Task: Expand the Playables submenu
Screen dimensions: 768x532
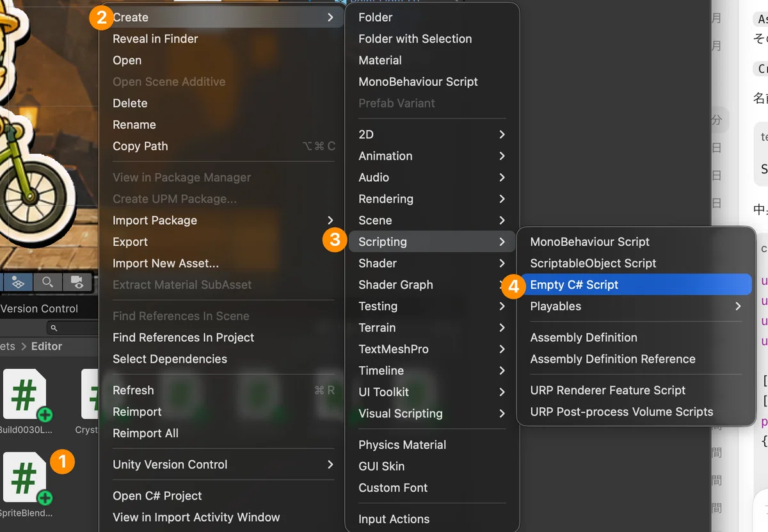Action: (636, 307)
